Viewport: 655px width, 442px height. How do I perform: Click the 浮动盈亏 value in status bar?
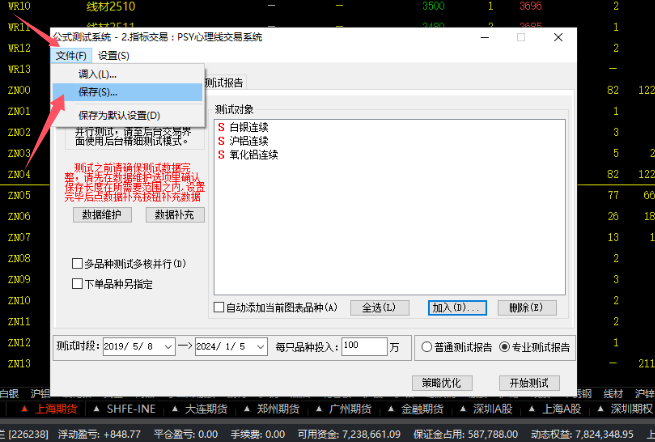(122, 434)
